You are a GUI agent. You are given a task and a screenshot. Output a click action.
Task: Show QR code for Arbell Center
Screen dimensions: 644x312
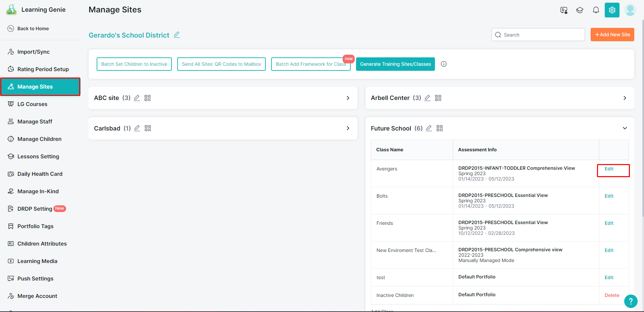438,98
